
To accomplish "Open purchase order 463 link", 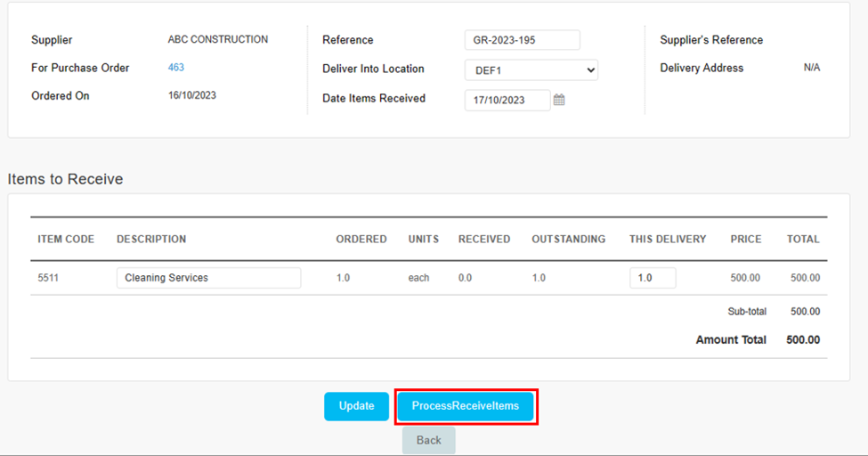I will click(x=176, y=68).
